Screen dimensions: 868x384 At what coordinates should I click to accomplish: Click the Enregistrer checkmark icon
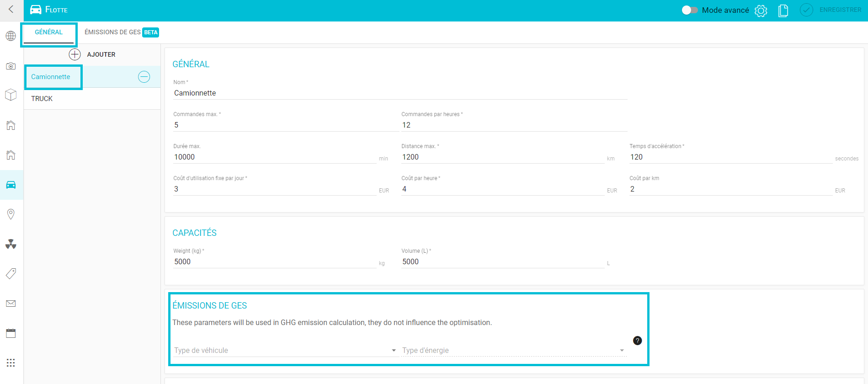806,10
